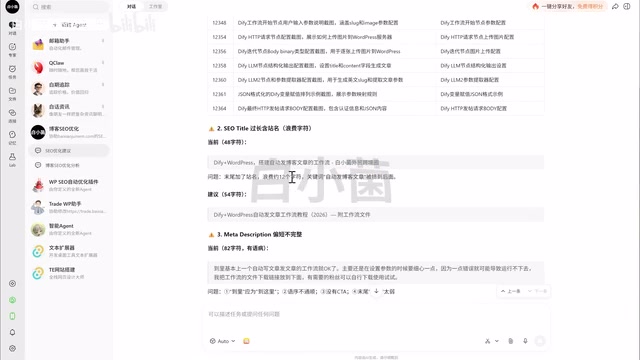Viewport: 640px width, 360px height.
Task: Open the Auto model dropdown
Action: pyautogui.click(x=222, y=341)
